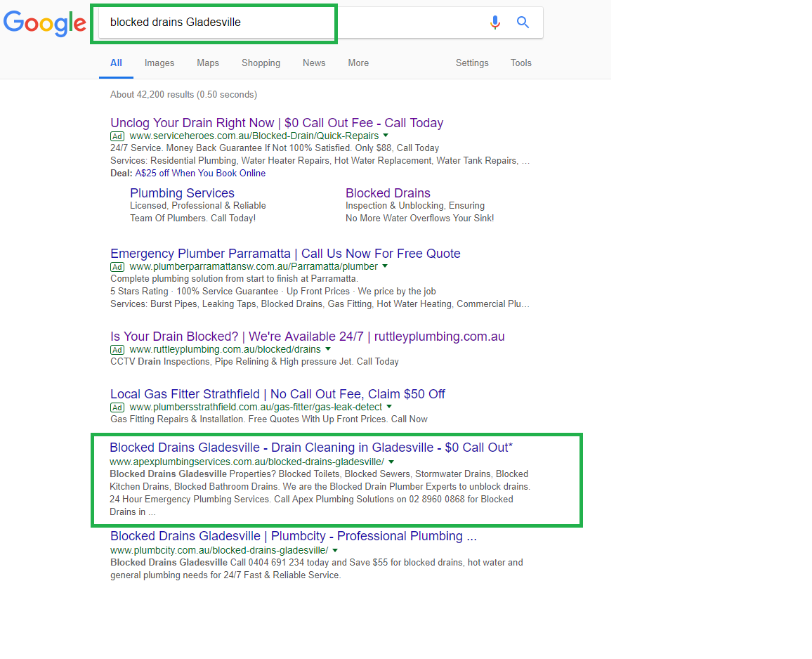
Task: Expand dropdown arrow next to serviceheroes URL
Action: click(x=386, y=136)
